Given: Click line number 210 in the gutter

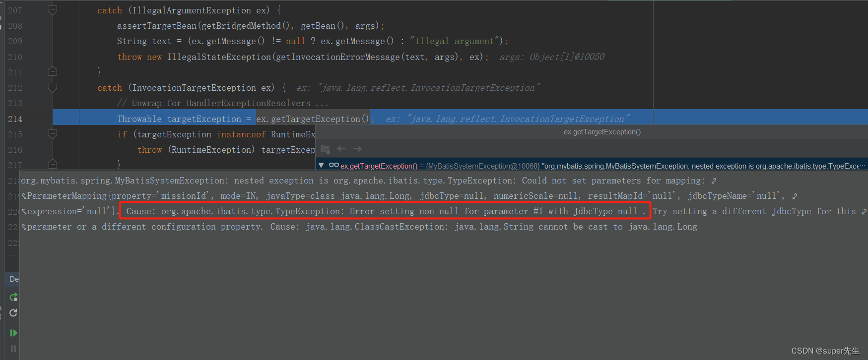Looking at the screenshot, I should 15,57.
